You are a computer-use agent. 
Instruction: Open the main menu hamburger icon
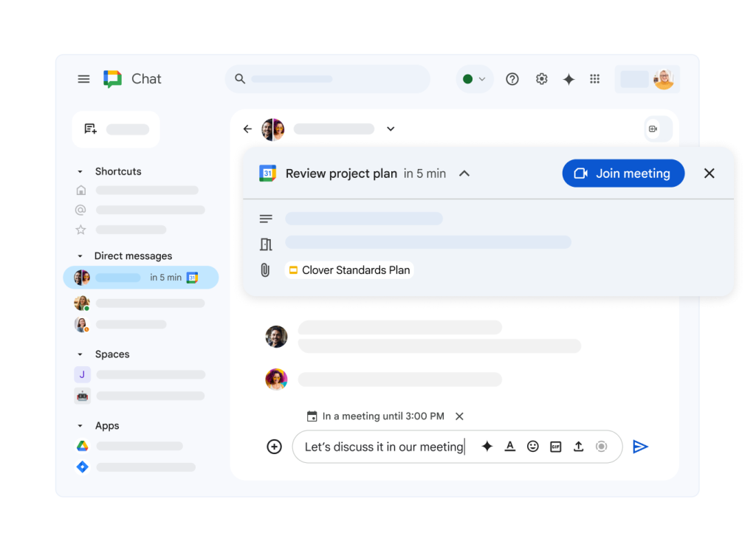pyautogui.click(x=83, y=79)
